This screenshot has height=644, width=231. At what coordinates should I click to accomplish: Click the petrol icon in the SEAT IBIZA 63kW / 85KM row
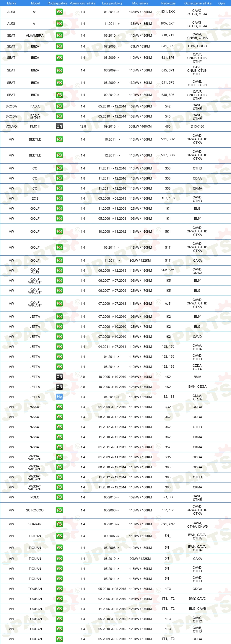coord(59,46)
